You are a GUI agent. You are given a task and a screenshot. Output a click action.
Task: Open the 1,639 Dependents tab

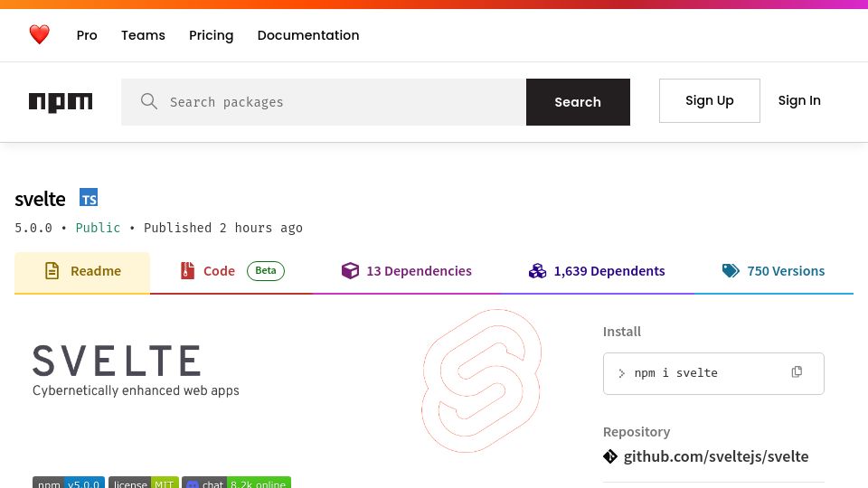597,271
